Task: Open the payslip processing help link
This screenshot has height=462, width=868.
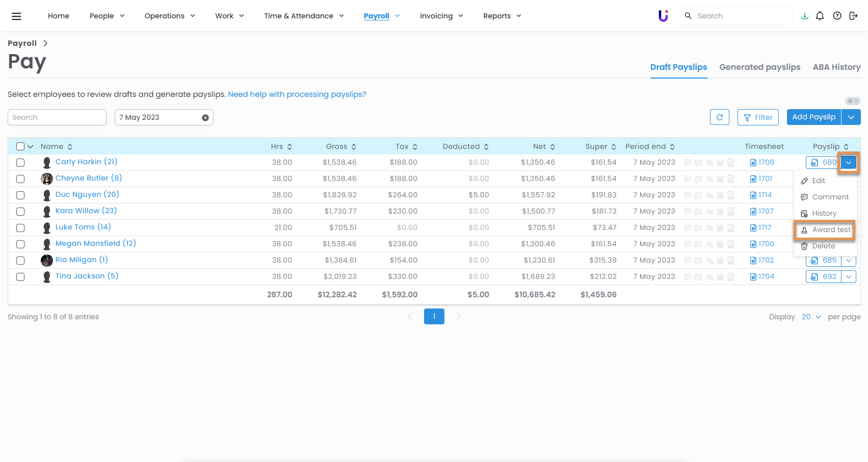Action: 297,94
